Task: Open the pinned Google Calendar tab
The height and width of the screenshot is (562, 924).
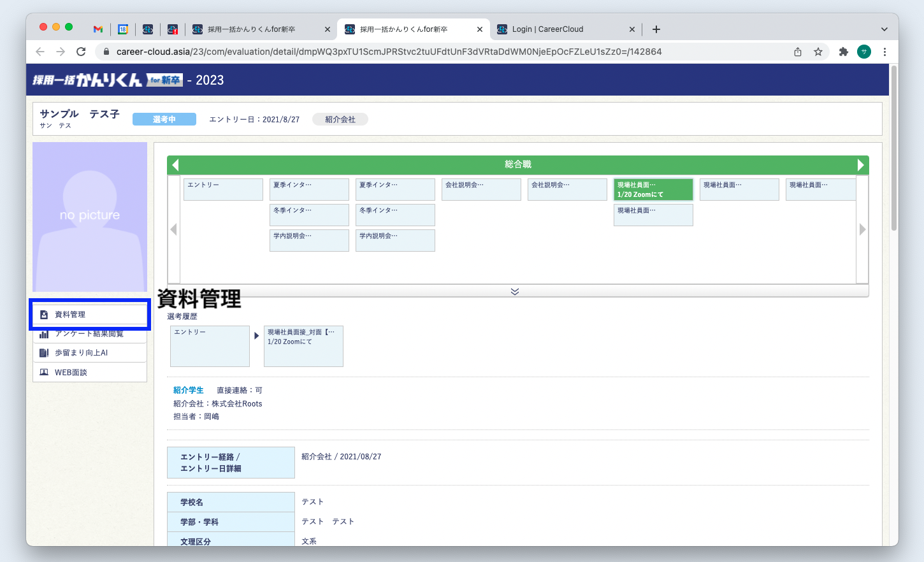Action: tap(123, 29)
